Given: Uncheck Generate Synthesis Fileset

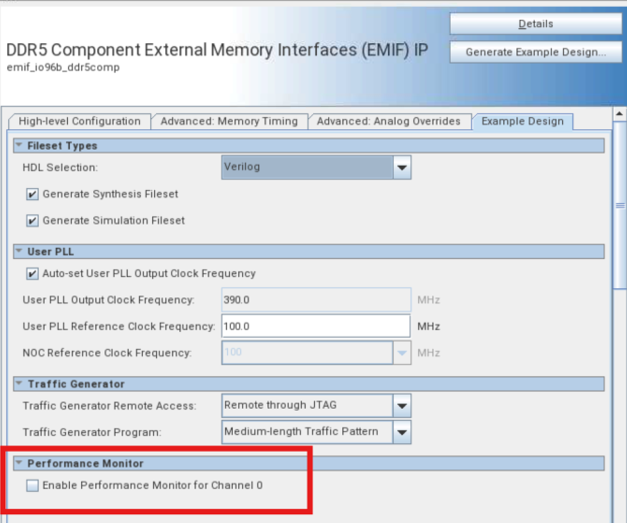Looking at the screenshot, I should tap(33, 194).
